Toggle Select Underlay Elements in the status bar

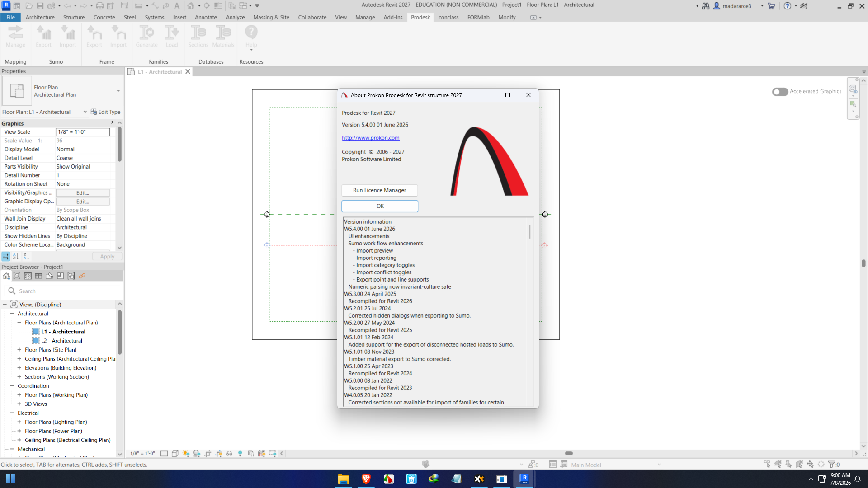pos(778,465)
